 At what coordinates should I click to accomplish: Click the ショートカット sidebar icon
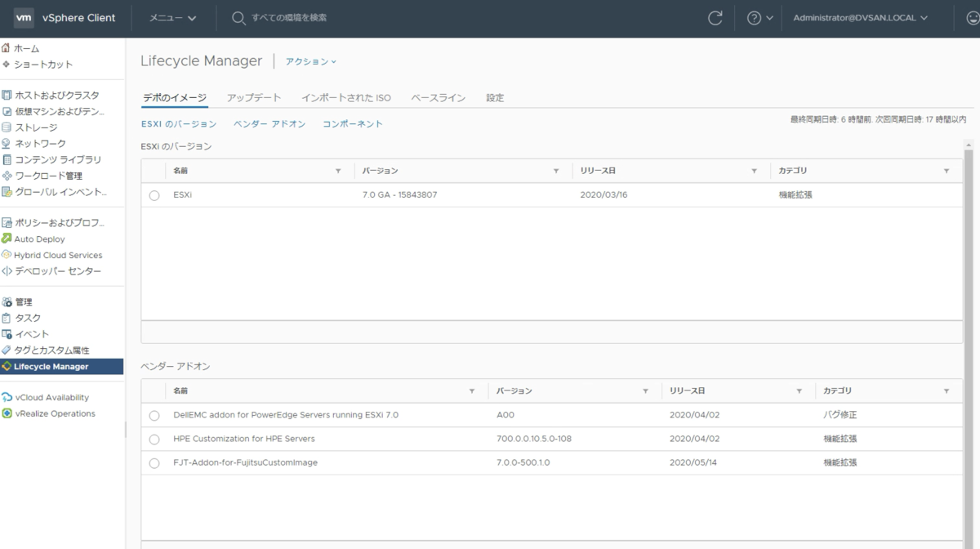click(7, 65)
